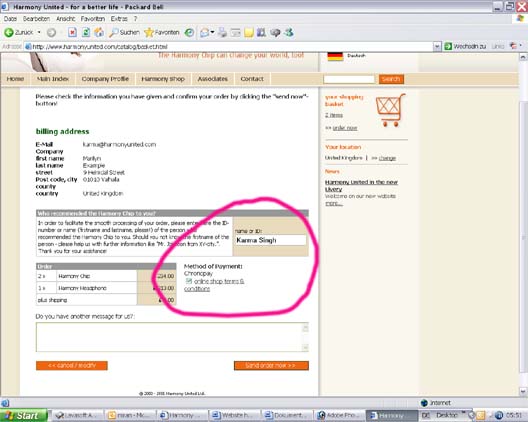Click the yellow folder icon in toolbar
Image resolution: width=528 pixels, height=422 pixels.
click(x=249, y=32)
